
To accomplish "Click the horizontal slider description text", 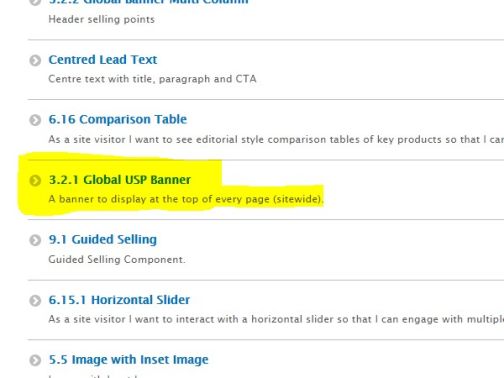I will 276,319.
